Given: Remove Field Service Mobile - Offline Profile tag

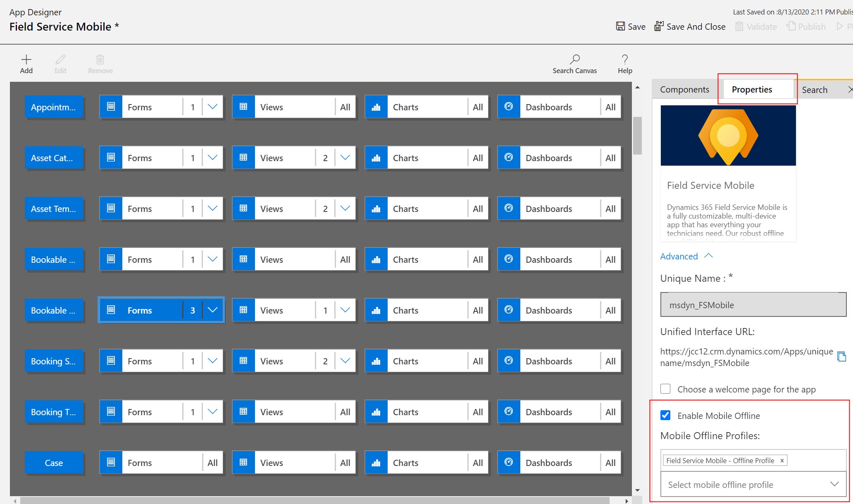Looking at the screenshot, I should [782, 461].
